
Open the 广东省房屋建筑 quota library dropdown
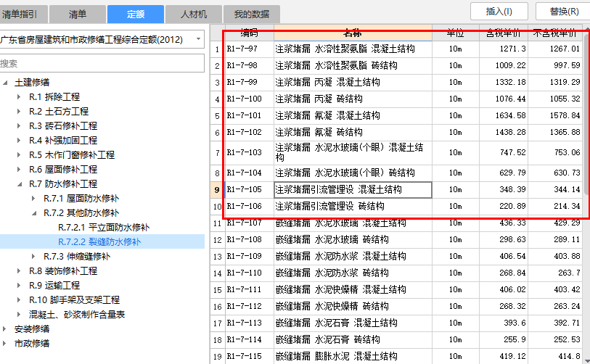(x=198, y=39)
